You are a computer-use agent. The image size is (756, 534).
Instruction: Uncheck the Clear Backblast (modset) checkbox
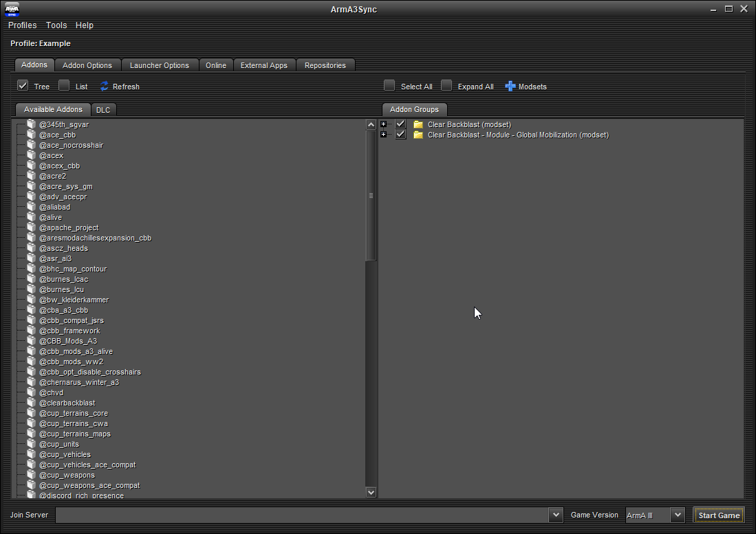coord(400,124)
